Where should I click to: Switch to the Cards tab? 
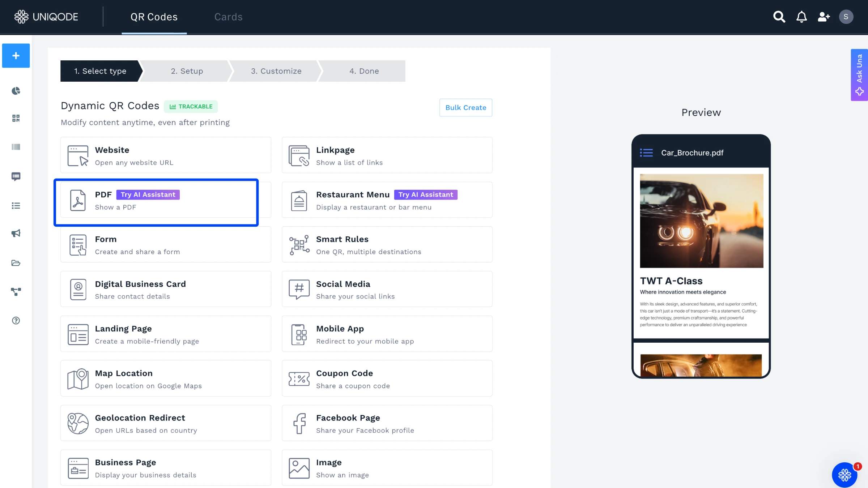[228, 17]
